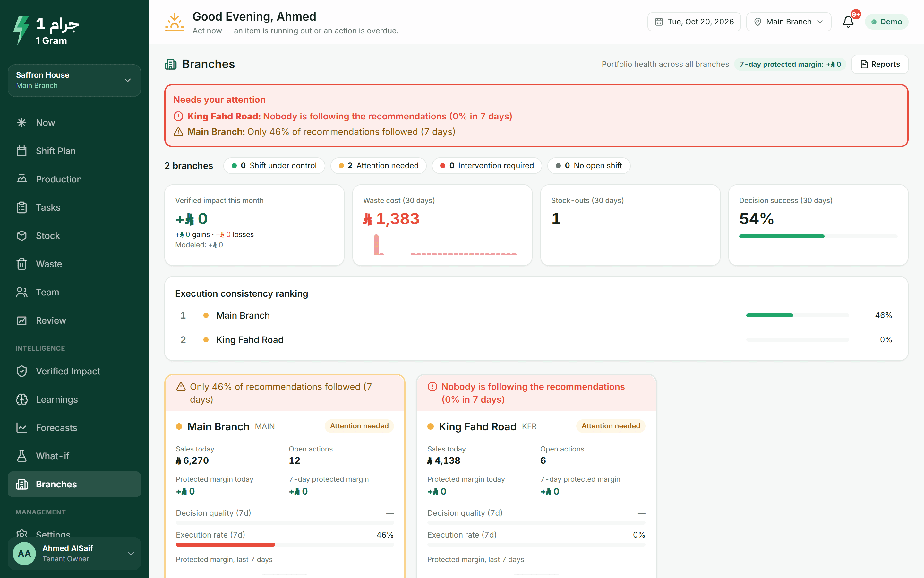
Task: Click the Waste trash bin icon
Action: click(x=22, y=264)
